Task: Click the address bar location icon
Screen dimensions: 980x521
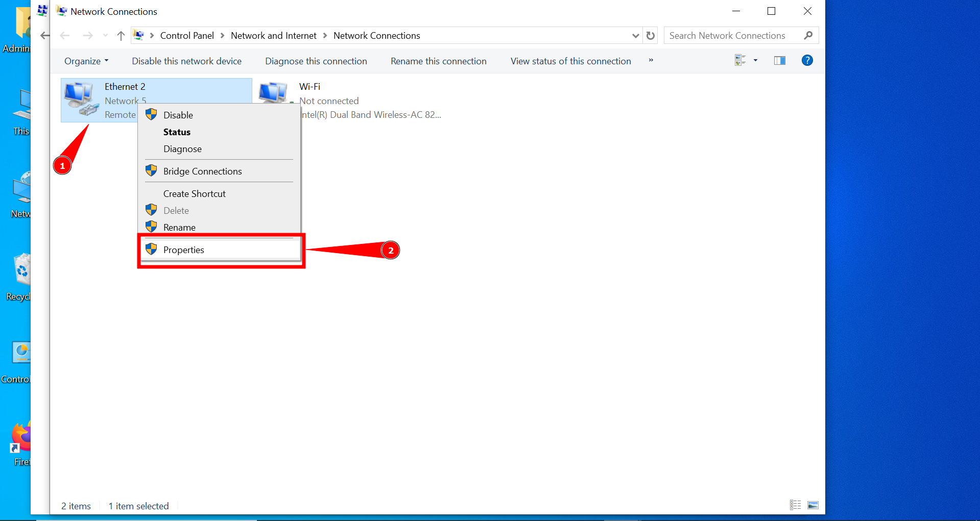Action: [x=138, y=35]
